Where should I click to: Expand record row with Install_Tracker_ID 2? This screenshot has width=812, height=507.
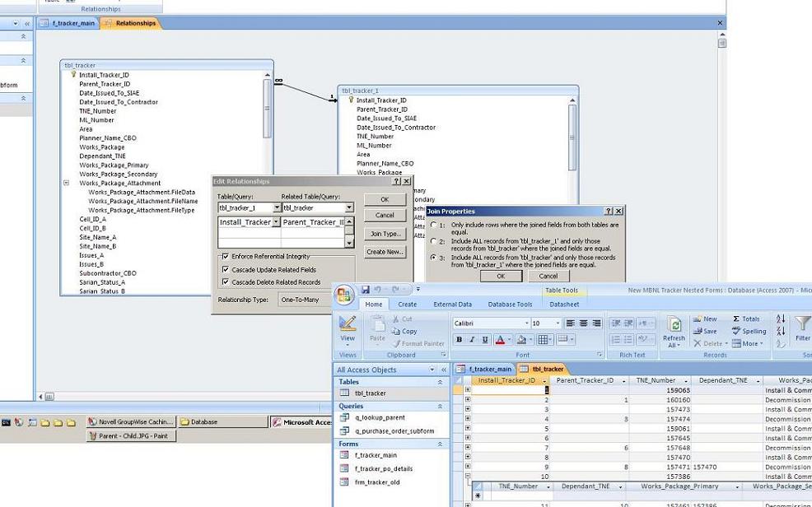[x=468, y=399]
